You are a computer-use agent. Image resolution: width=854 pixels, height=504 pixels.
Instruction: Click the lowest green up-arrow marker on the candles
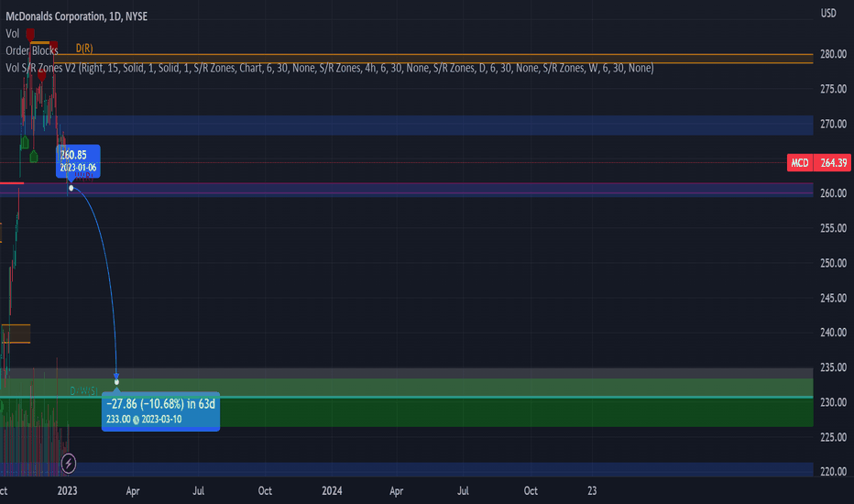pos(34,157)
